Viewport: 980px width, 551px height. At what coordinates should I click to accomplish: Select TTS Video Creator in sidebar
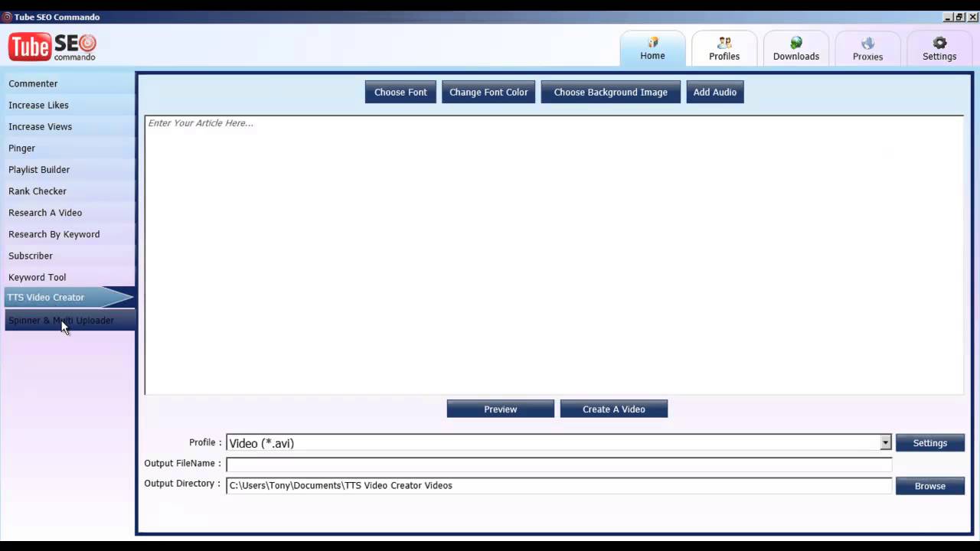pos(69,297)
